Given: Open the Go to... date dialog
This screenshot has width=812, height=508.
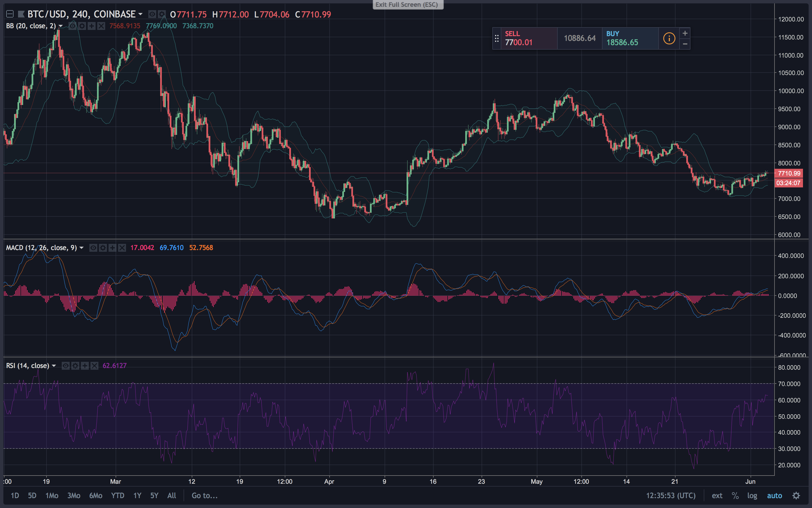Looking at the screenshot, I should [205, 496].
